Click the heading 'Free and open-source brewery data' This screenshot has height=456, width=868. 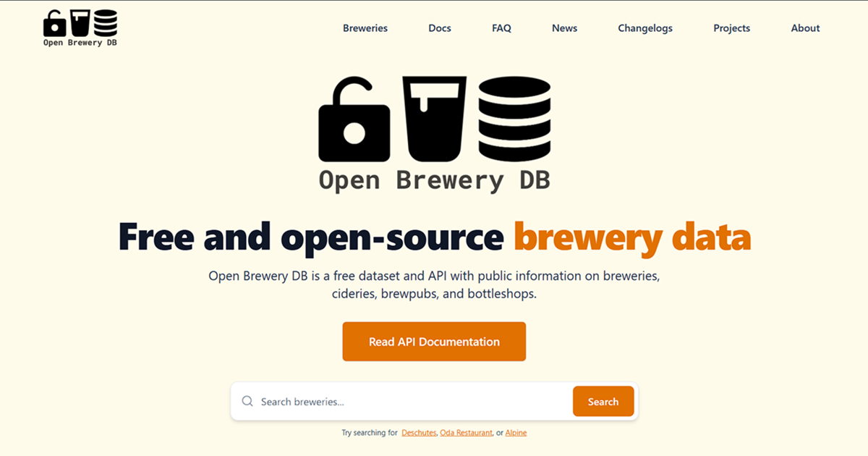[434, 237]
